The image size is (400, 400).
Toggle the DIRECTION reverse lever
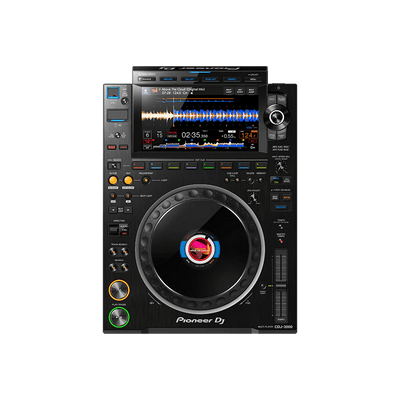click(114, 229)
